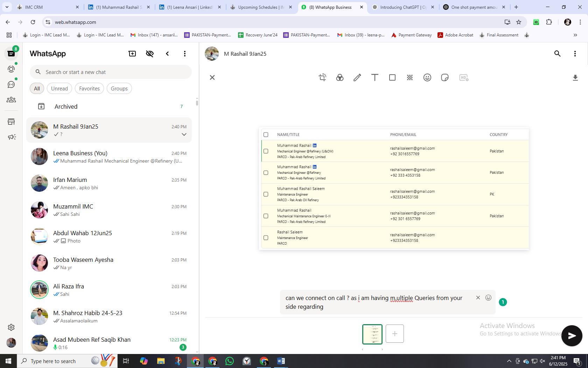The height and width of the screenshot is (368, 588).
Task: Open emoji picker in caption box
Action: point(488,298)
